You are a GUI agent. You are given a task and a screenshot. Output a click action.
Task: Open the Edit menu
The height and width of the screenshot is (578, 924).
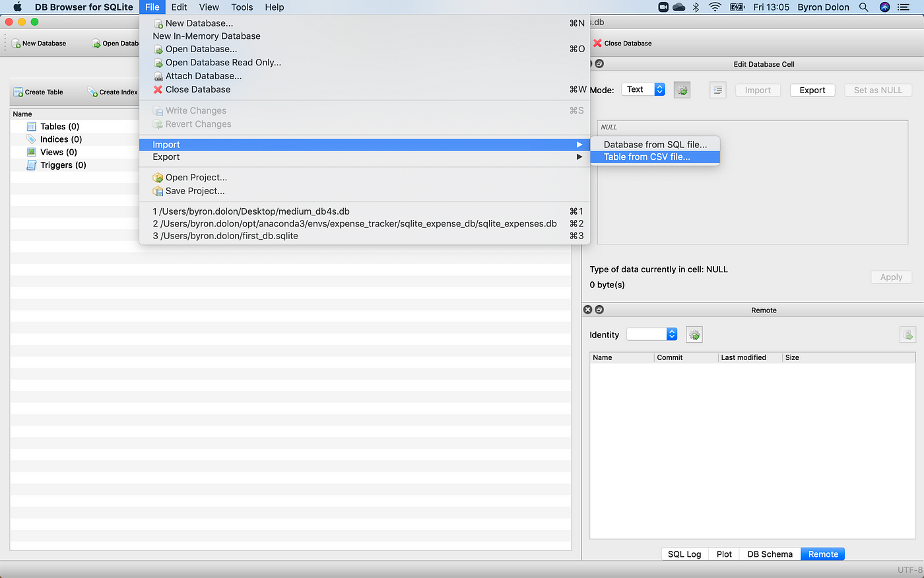click(179, 7)
